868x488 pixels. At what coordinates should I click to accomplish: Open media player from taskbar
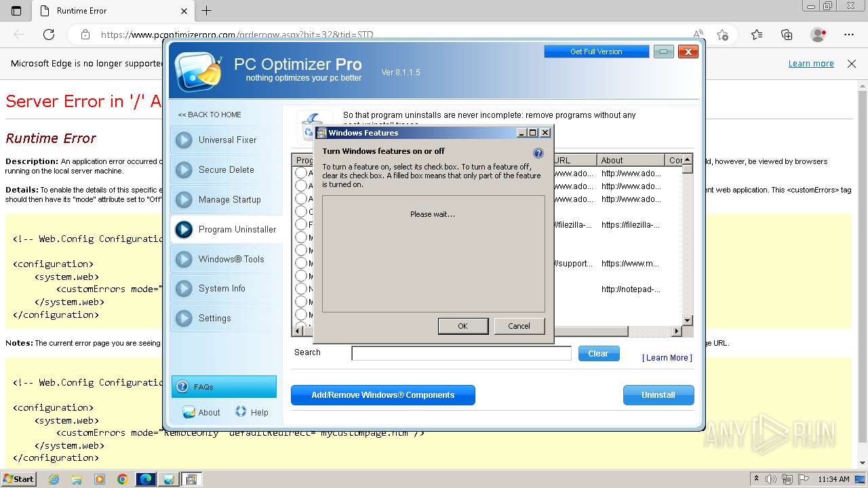click(100, 479)
